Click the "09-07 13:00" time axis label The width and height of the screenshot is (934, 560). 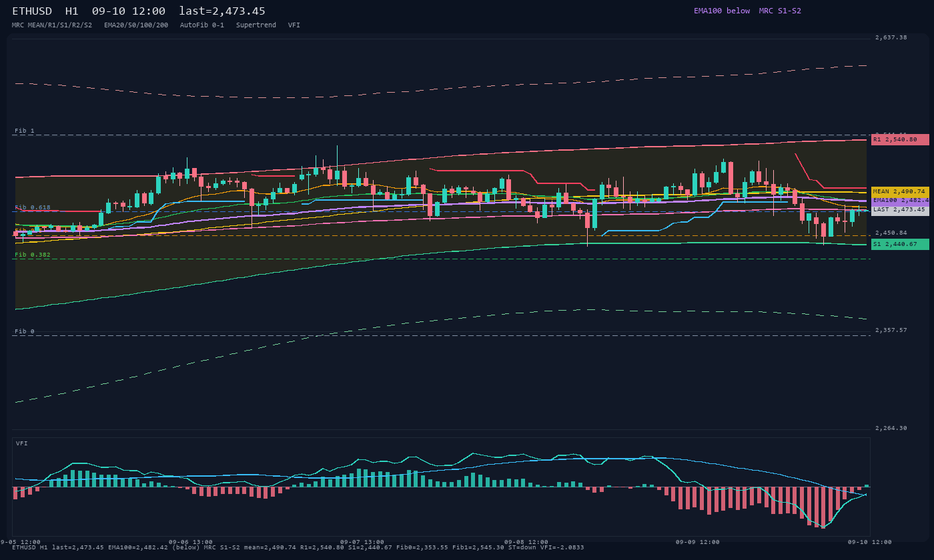click(362, 542)
